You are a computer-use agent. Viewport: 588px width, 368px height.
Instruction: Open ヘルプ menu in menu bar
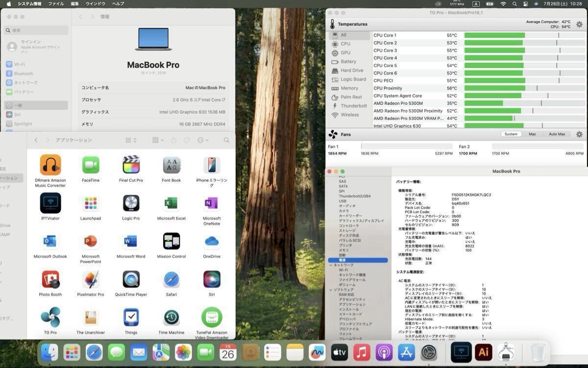point(118,3)
